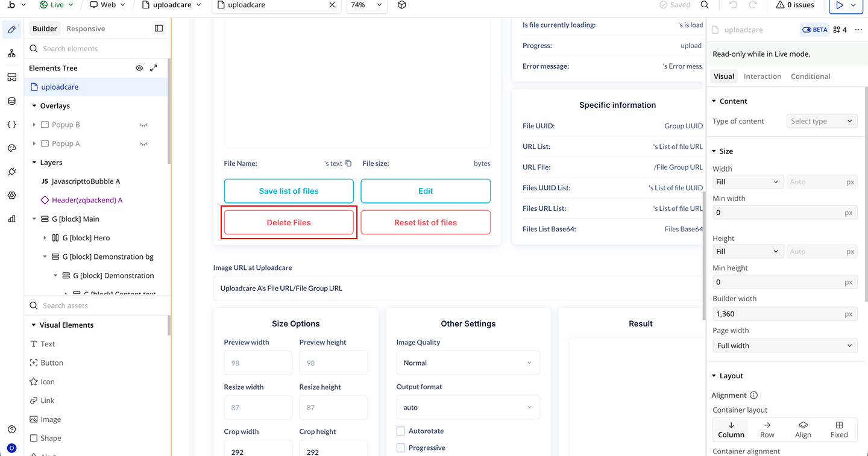Collapse the left panel with the sidebar icon
868x456 pixels.
click(159, 28)
